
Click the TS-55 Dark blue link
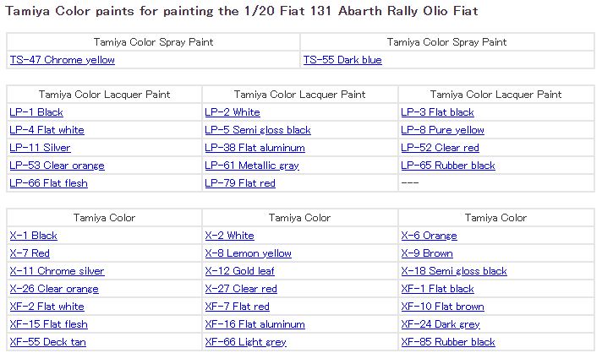[342, 60]
